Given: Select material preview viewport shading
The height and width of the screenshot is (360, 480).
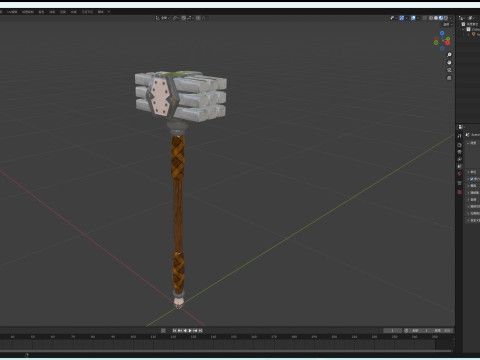Looking at the screenshot, I should [x=441, y=18].
